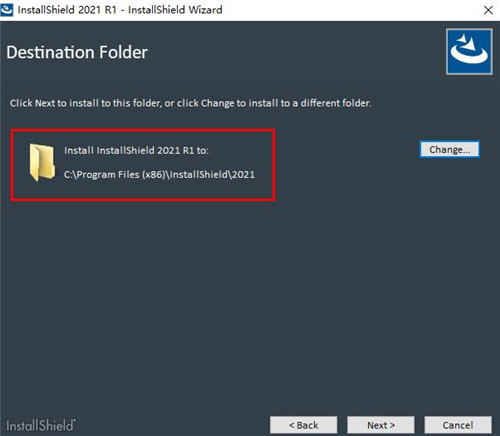Click the InstallShield logo in header corner
The image size is (500, 436).
[x=469, y=52]
